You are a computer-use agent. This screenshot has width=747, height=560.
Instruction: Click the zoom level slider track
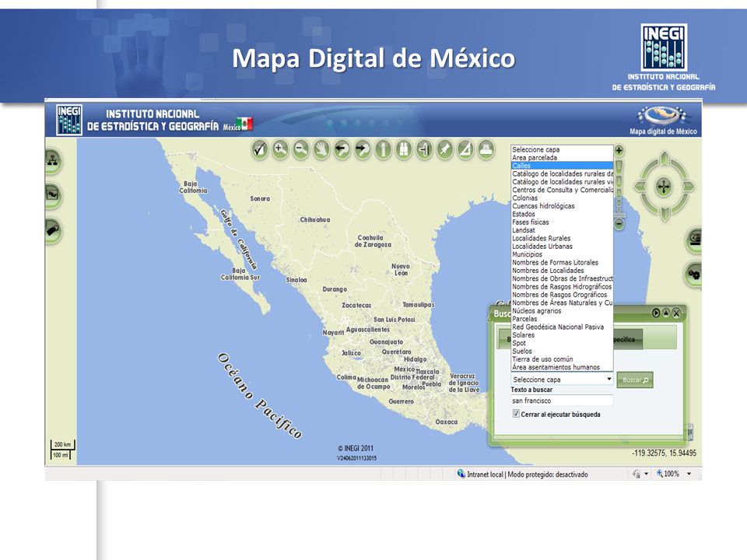tap(619, 187)
